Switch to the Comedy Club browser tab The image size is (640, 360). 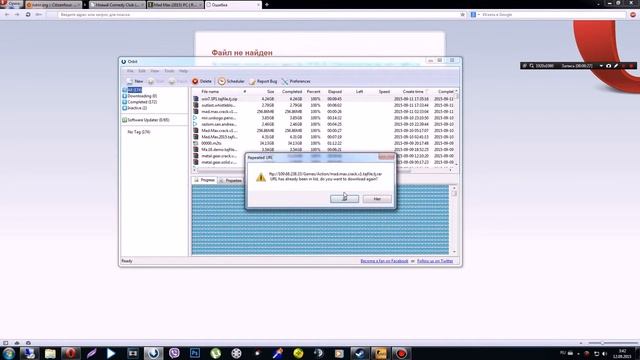[117, 5]
